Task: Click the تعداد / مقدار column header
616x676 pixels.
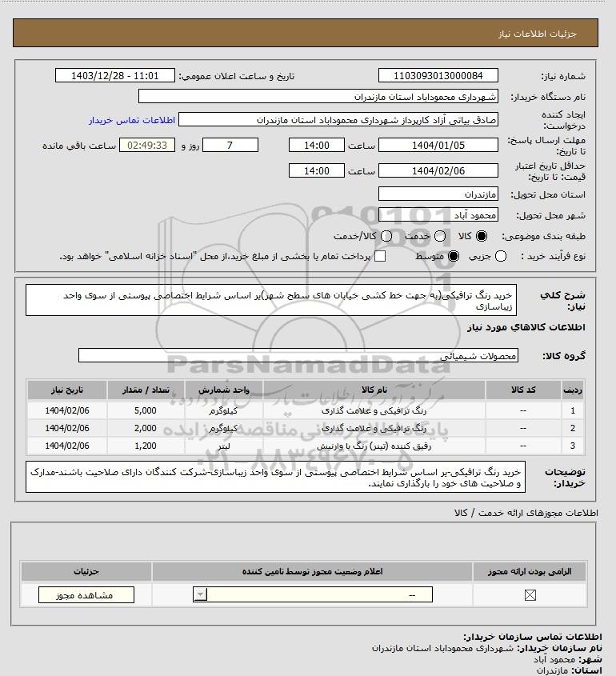Action: click(x=146, y=390)
